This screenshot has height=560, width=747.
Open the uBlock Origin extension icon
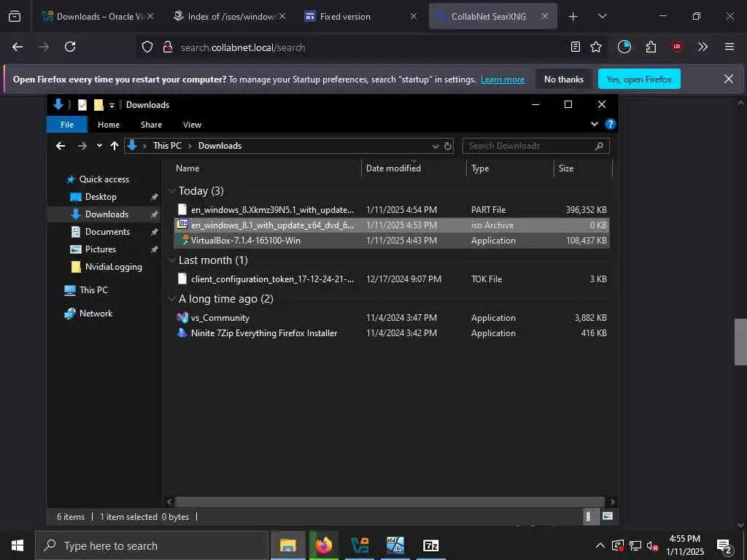pyautogui.click(x=676, y=47)
